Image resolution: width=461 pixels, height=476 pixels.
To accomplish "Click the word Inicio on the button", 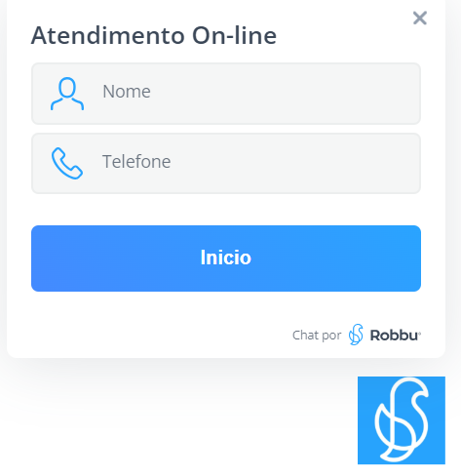I will (x=226, y=258).
